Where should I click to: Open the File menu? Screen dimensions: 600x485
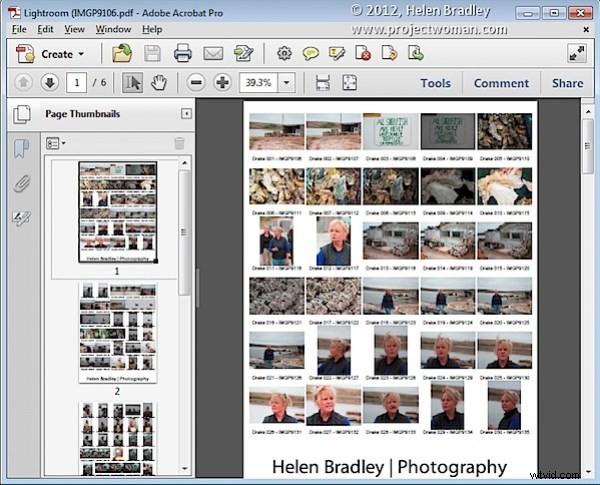click(x=19, y=29)
